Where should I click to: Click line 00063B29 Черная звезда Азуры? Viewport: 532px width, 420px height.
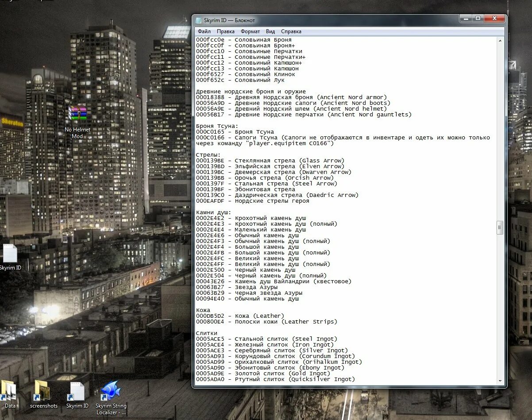(x=249, y=293)
